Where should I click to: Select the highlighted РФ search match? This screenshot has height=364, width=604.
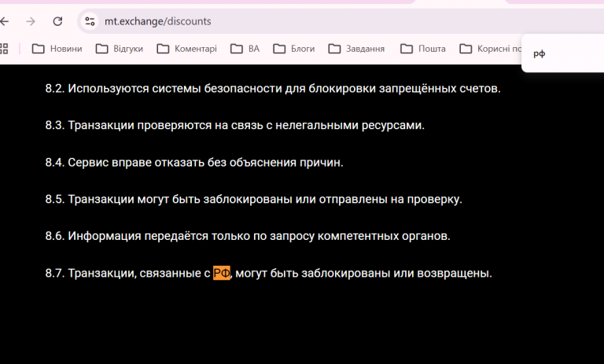click(222, 273)
